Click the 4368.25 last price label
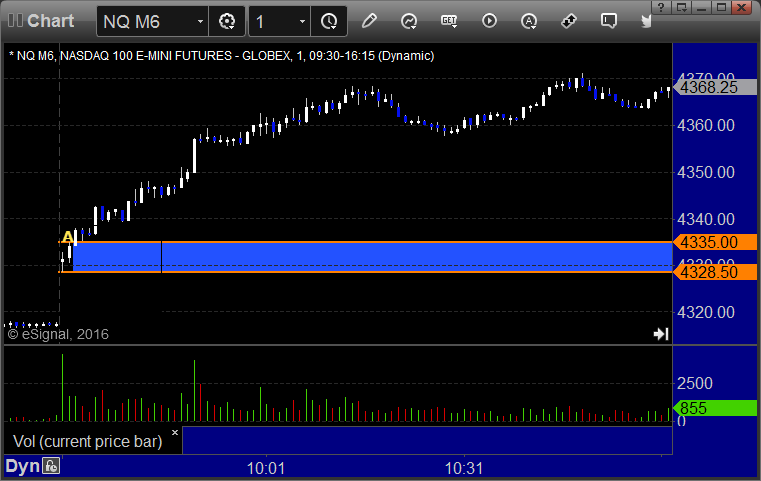The image size is (761, 481). pyautogui.click(x=715, y=87)
